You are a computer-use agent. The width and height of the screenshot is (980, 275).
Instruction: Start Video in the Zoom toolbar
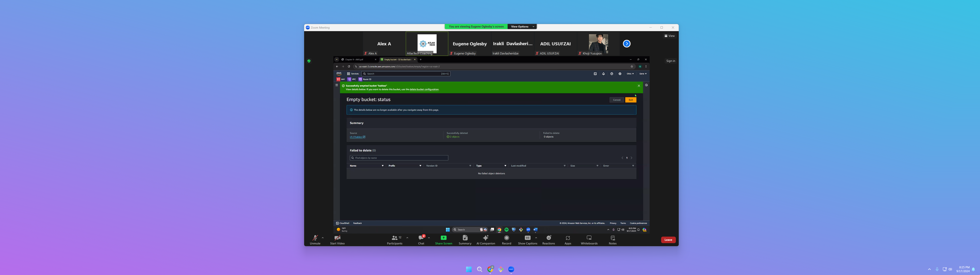(337, 239)
